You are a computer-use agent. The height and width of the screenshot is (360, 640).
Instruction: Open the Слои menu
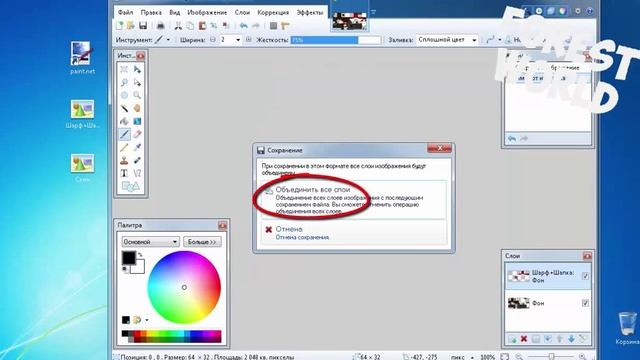(242, 13)
